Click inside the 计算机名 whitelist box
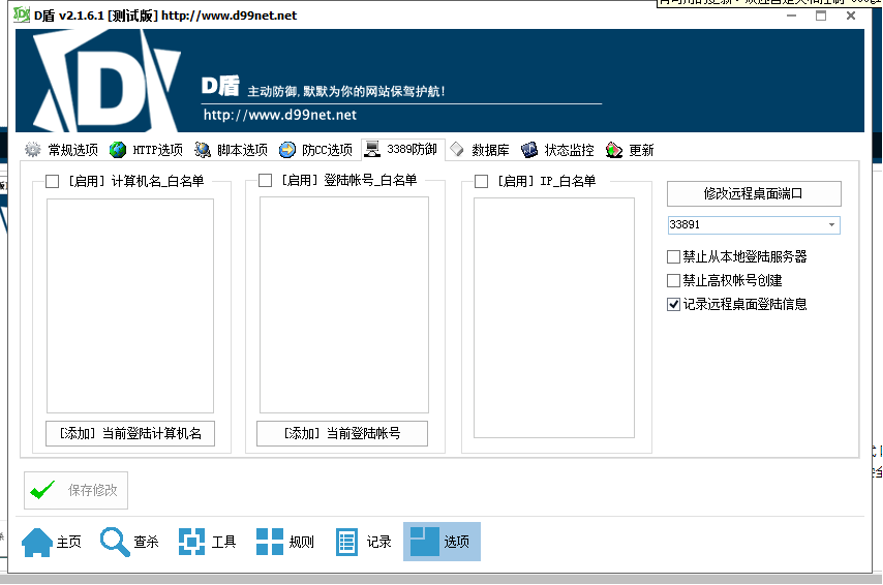Image resolution: width=883 pixels, height=585 pixels. pyautogui.click(x=130, y=306)
